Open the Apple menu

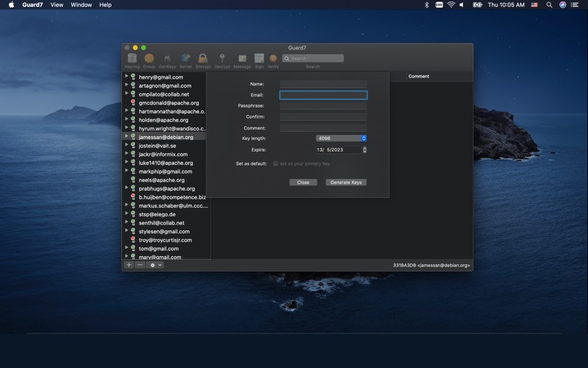[x=11, y=5]
